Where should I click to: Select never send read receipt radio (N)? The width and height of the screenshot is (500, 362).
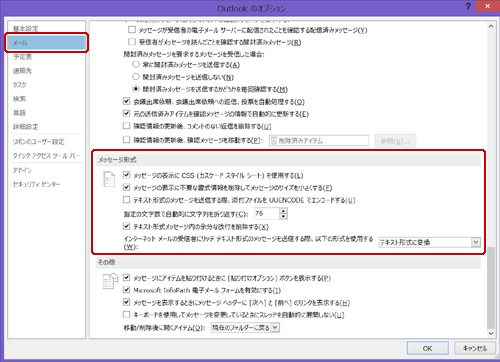(136, 77)
